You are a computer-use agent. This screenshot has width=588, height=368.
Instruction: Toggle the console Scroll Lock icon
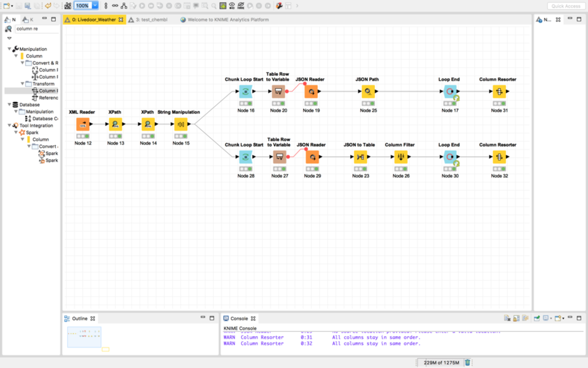click(516, 319)
